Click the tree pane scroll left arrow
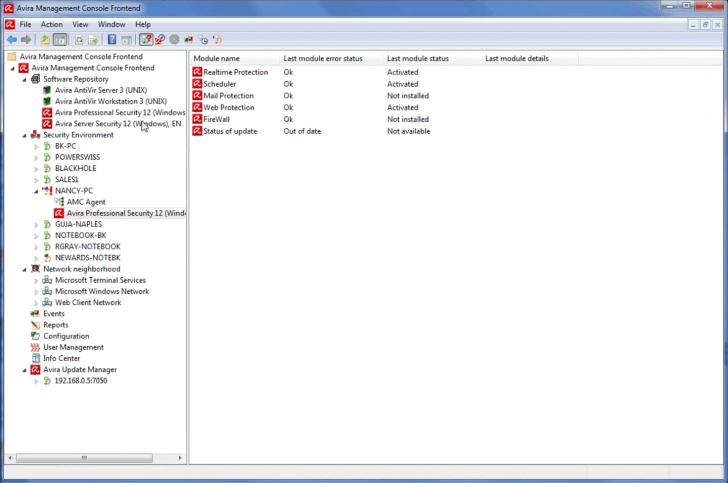 (x=10, y=458)
